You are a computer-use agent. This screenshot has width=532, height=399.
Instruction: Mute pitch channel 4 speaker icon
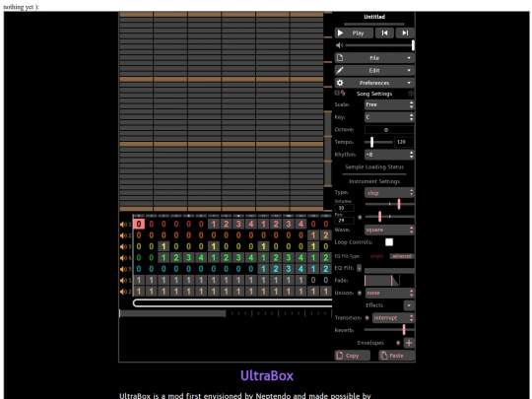(x=123, y=258)
